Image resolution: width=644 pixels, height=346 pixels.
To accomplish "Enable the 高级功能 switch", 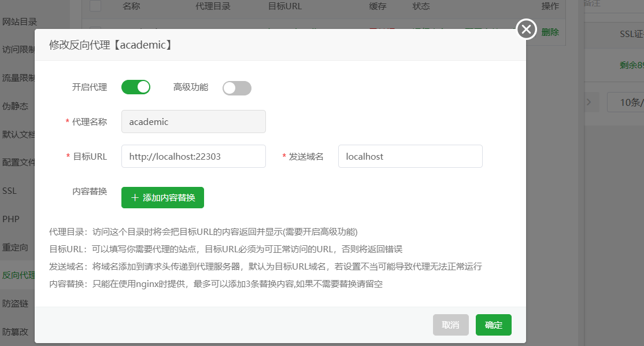I will (x=237, y=88).
